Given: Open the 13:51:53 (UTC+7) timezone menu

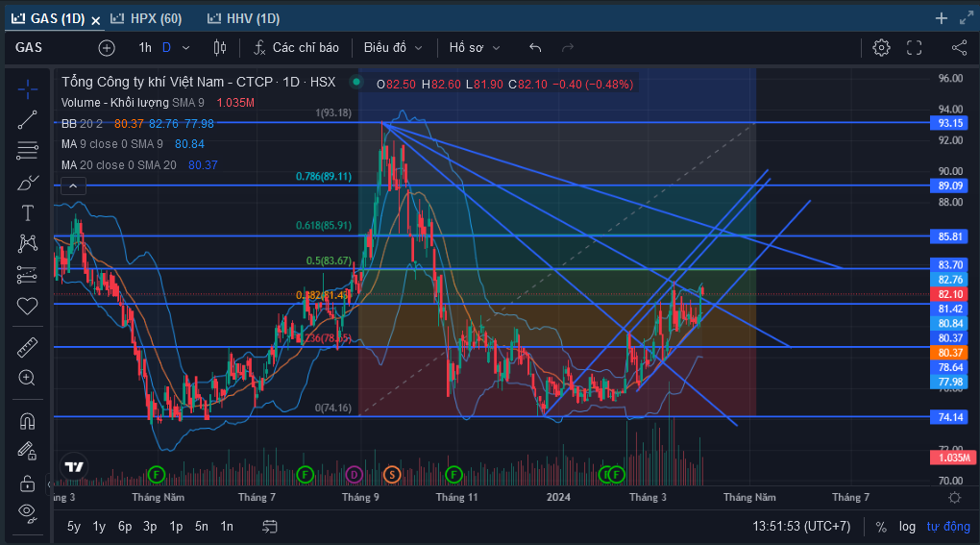Looking at the screenshot, I should pos(801,526).
